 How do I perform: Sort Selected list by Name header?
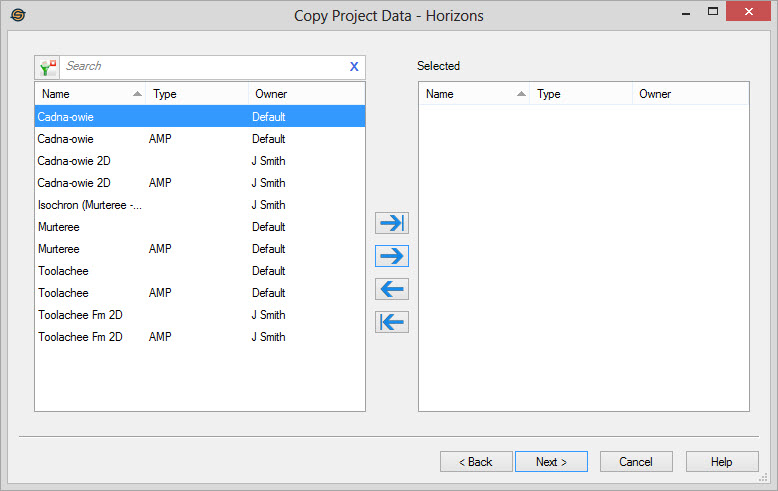(474, 94)
